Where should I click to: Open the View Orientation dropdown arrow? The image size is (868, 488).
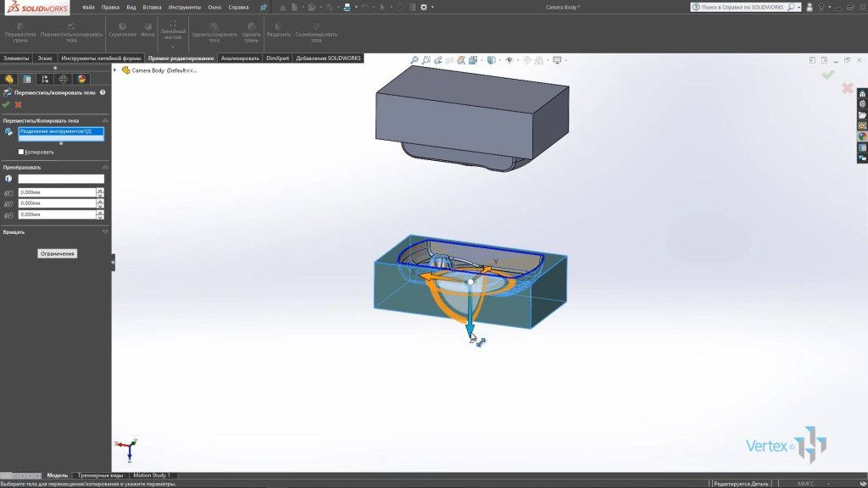(x=481, y=60)
